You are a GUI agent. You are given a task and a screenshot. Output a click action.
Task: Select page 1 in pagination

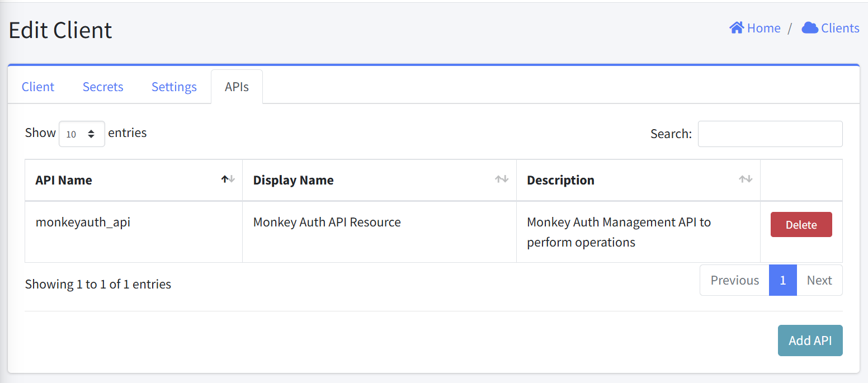[783, 280]
